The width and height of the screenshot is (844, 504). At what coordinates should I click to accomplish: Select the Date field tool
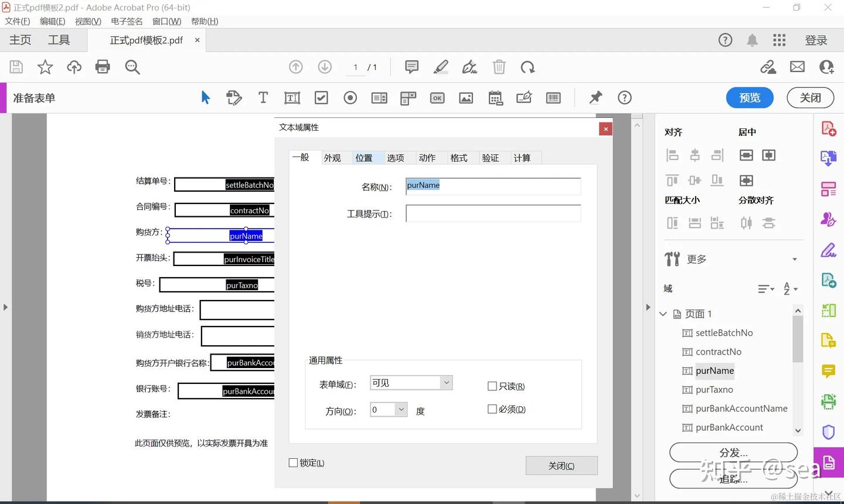[495, 97]
